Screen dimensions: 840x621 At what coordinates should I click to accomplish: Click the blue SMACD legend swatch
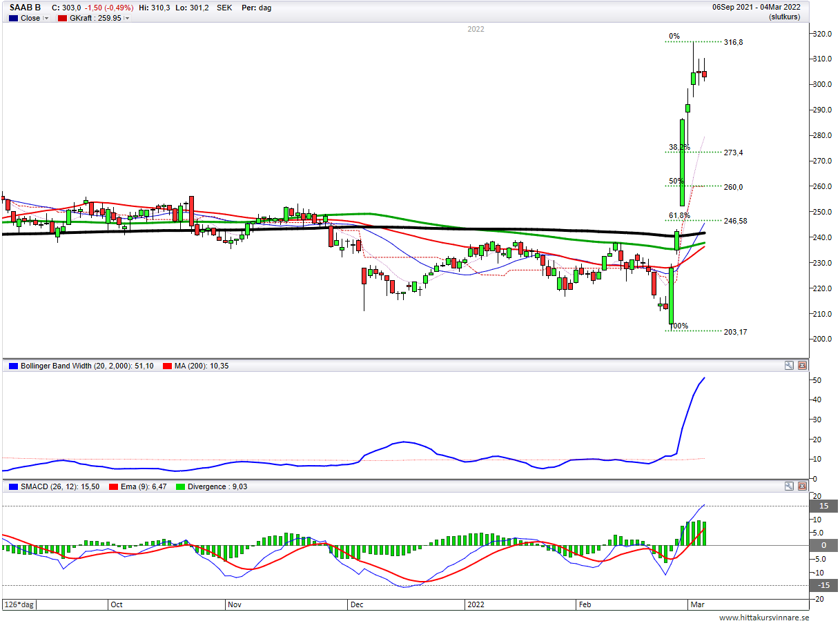13,486
